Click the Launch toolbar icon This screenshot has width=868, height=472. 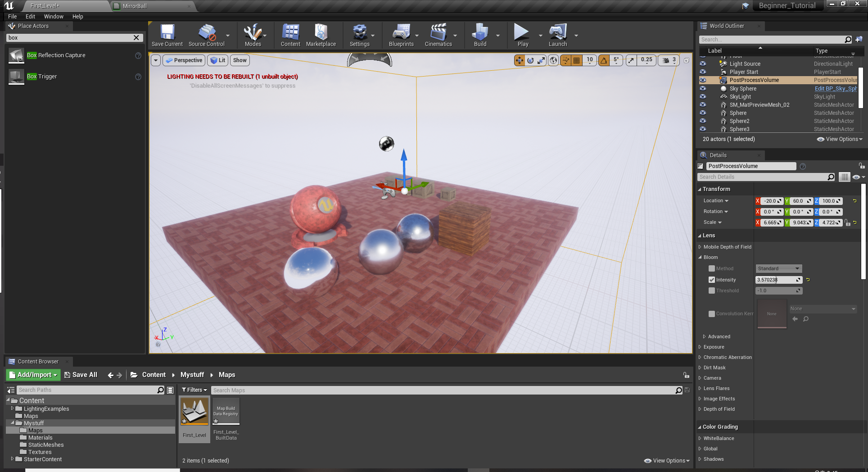pyautogui.click(x=558, y=35)
